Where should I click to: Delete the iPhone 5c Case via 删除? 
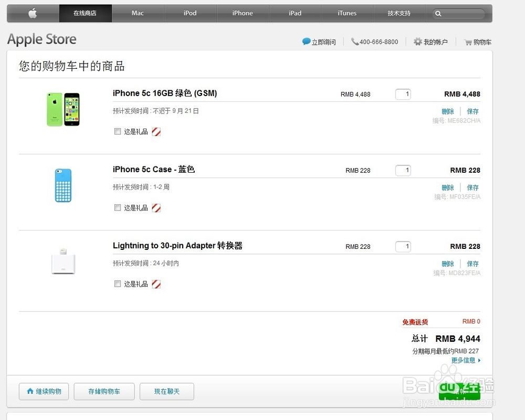[x=448, y=187]
